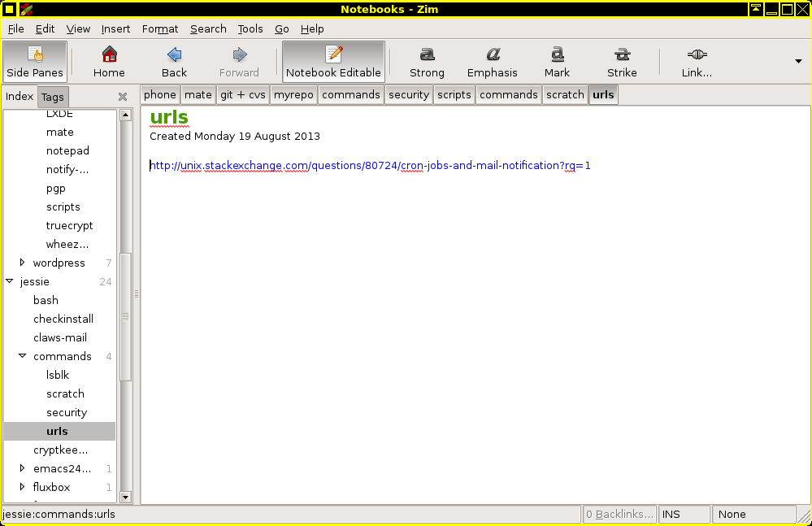
Task: Click the index scrollbar thumb
Action: [125, 317]
